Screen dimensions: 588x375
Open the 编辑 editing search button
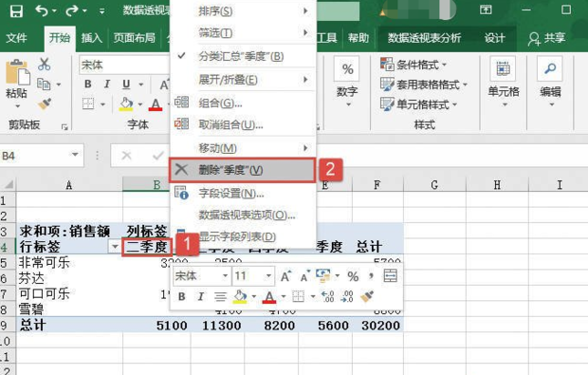[550, 81]
